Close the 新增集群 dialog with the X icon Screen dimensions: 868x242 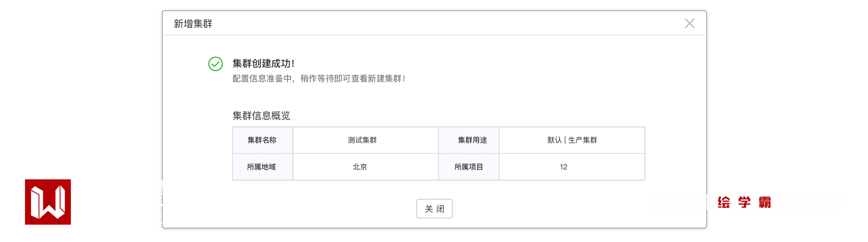[x=689, y=23]
